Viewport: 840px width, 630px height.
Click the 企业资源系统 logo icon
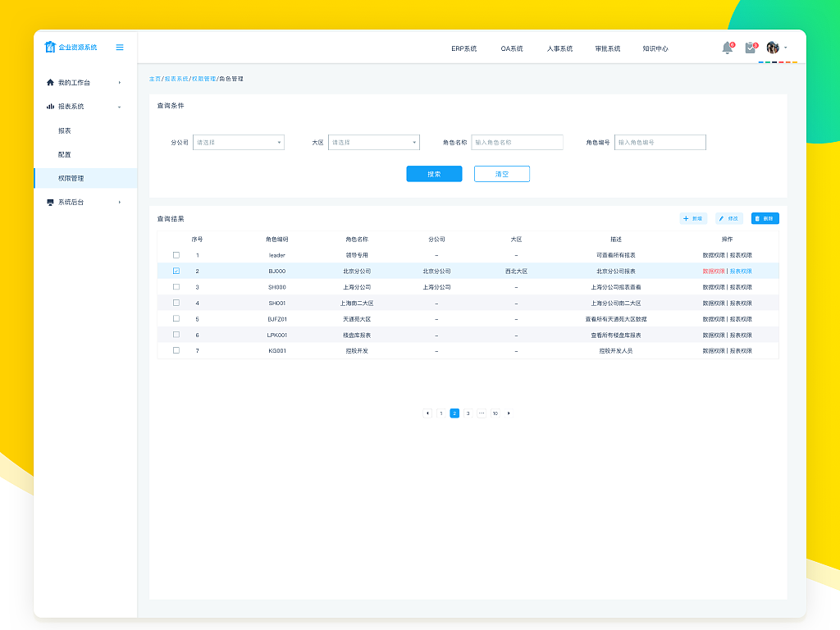tap(50, 47)
